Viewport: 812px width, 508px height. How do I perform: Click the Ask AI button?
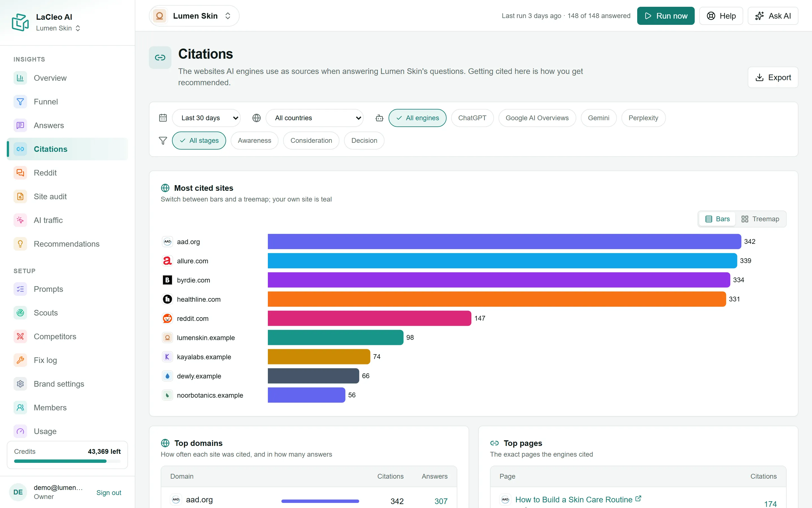(773, 16)
